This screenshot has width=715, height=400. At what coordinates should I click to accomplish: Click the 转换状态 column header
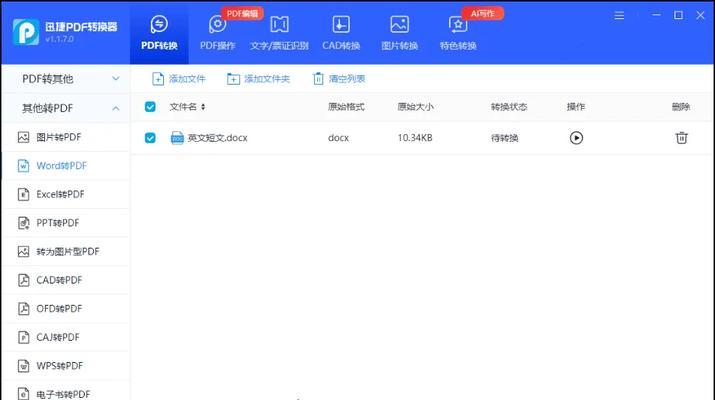[x=509, y=107]
